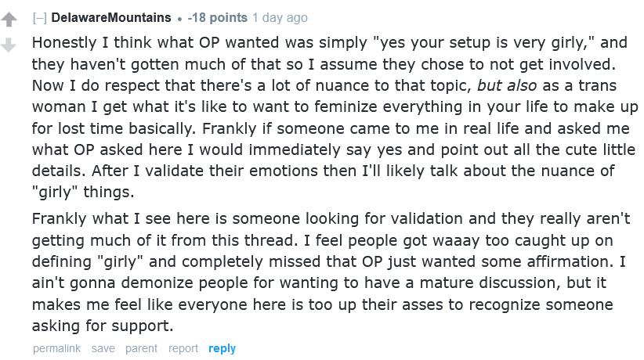Reply to this comment

[x=222, y=348]
